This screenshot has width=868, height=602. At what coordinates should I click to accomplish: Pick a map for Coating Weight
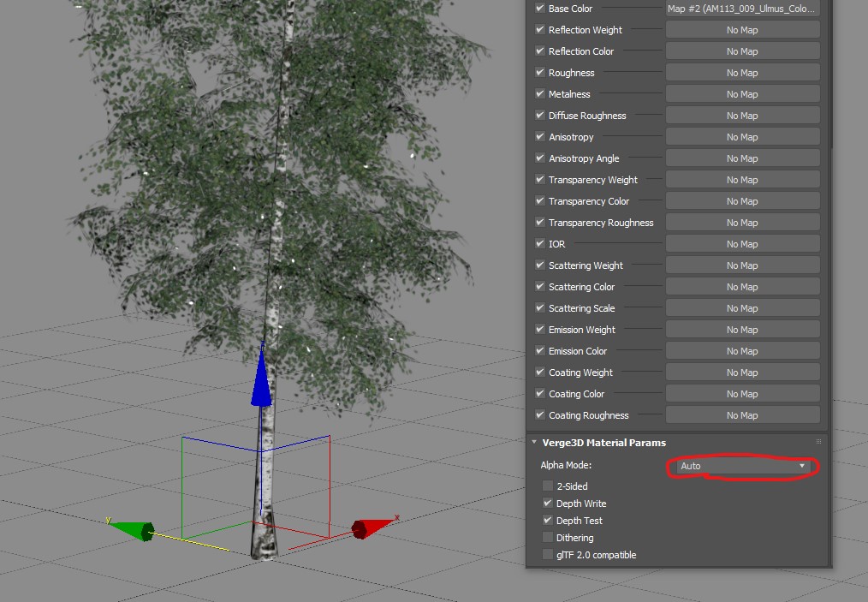tap(742, 373)
